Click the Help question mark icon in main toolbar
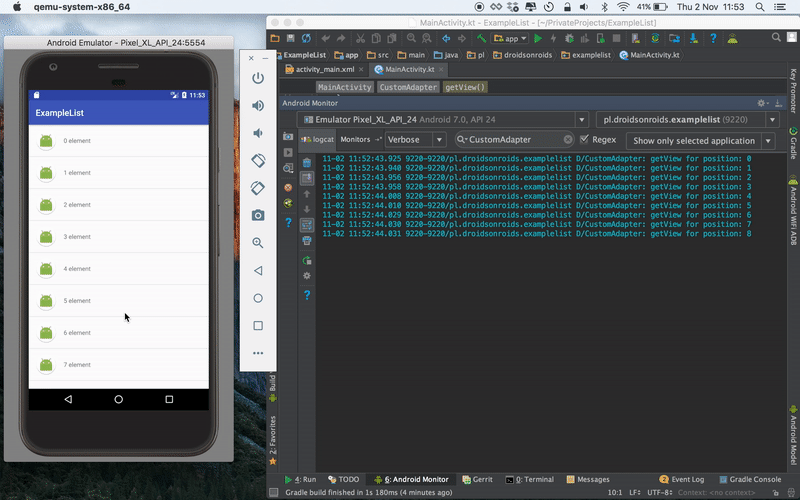This screenshot has height=500, width=800. (713, 38)
